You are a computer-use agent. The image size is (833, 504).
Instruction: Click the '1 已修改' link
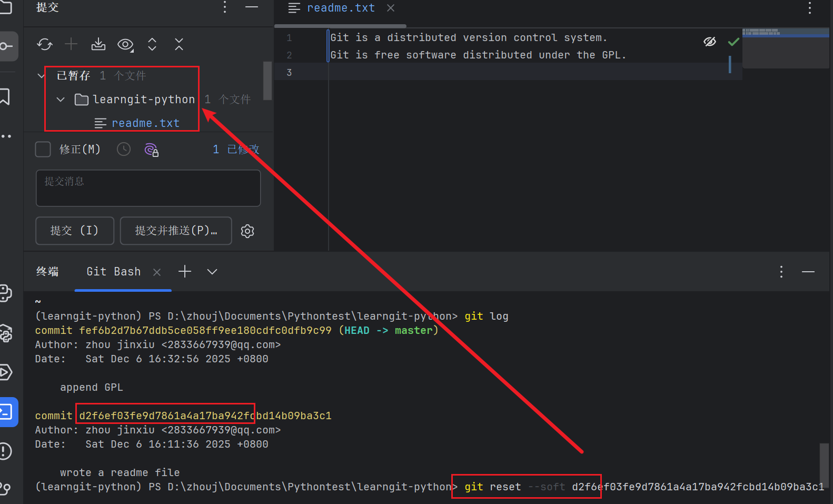(236, 150)
